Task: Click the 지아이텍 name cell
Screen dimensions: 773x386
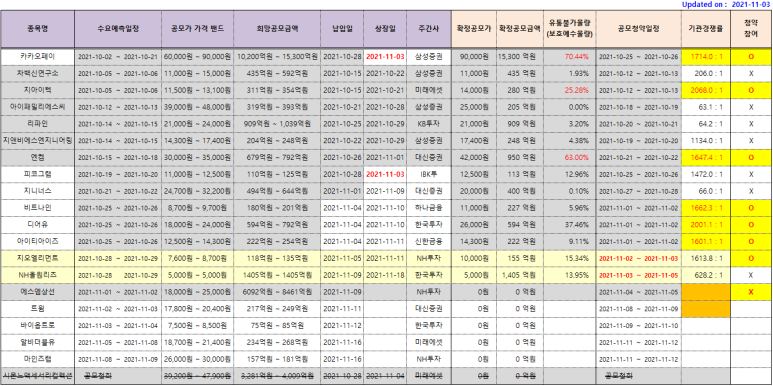Action: coord(37,90)
